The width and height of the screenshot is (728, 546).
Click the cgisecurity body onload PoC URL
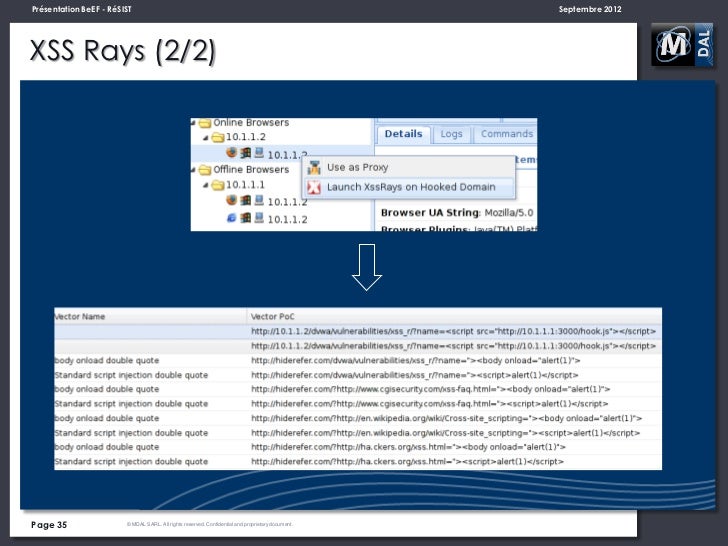430,389
